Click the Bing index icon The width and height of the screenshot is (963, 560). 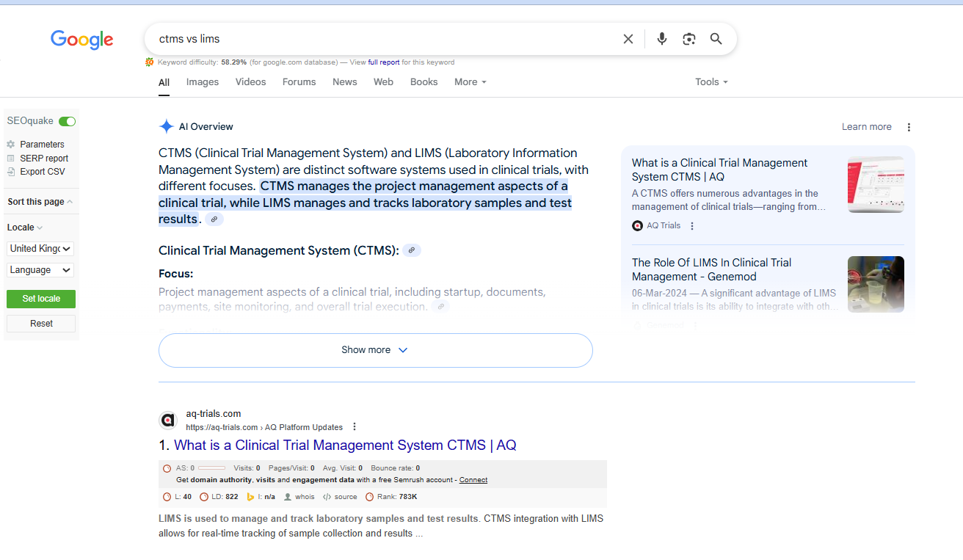tap(250, 497)
